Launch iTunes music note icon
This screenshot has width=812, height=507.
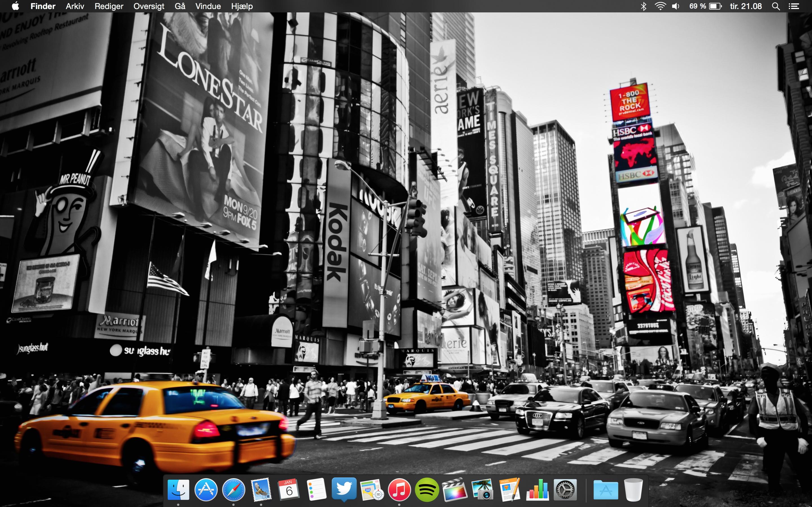coord(399,490)
